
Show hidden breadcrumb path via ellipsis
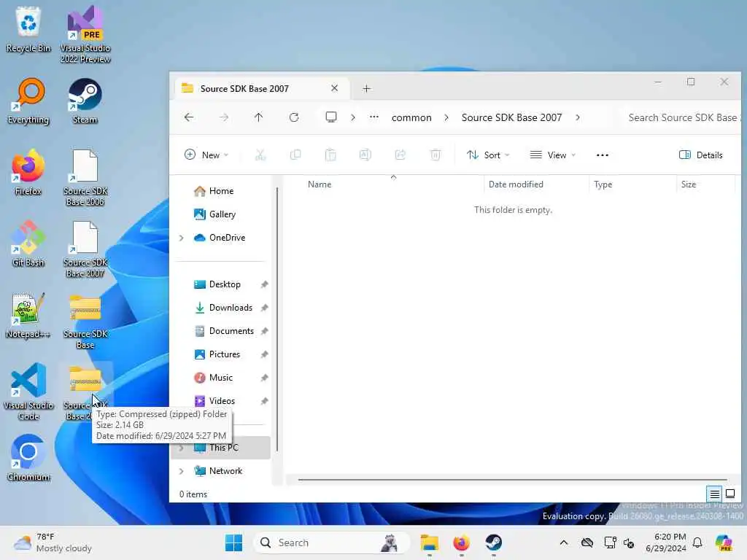pyautogui.click(x=374, y=117)
